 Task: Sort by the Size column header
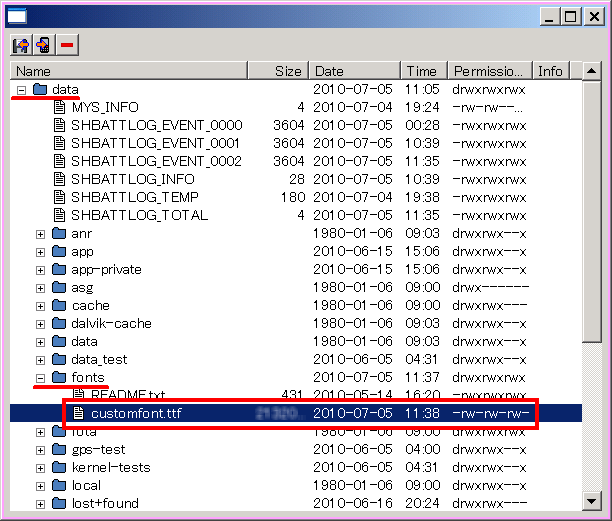(288, 71)
